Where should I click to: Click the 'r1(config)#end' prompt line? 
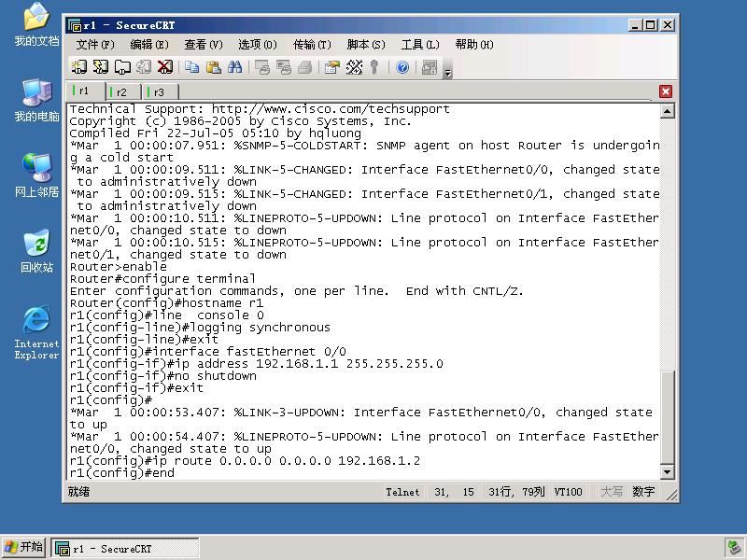coord(122,473)
